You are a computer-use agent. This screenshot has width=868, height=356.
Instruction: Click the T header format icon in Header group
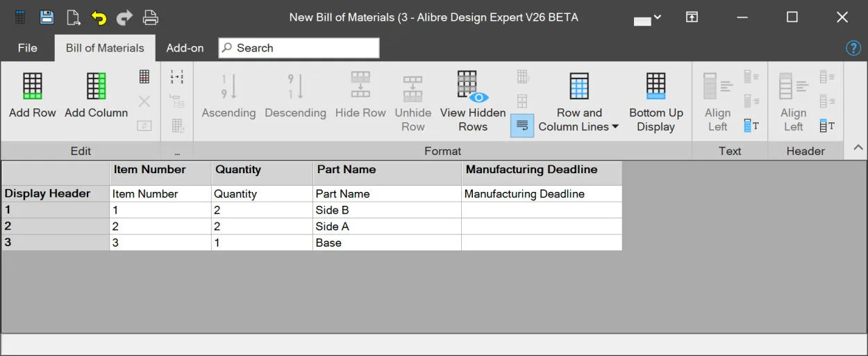click(x=827, y=126)
